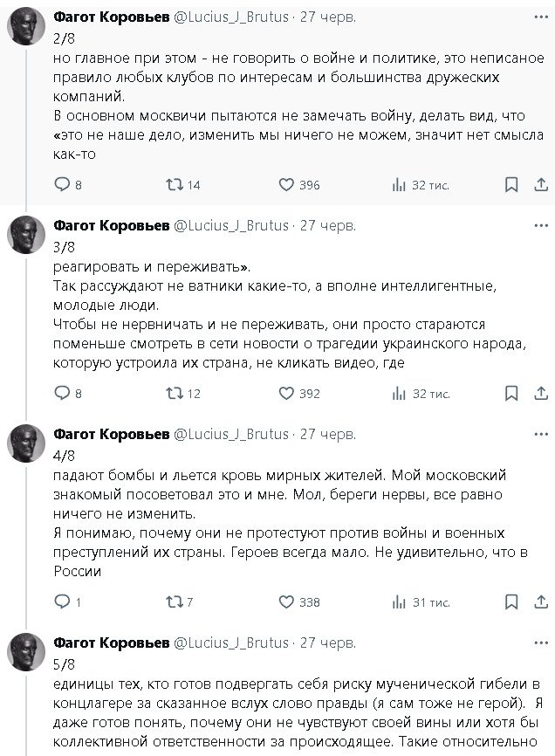Bookmark the 2/8 tweet

(x=511, y=184)
